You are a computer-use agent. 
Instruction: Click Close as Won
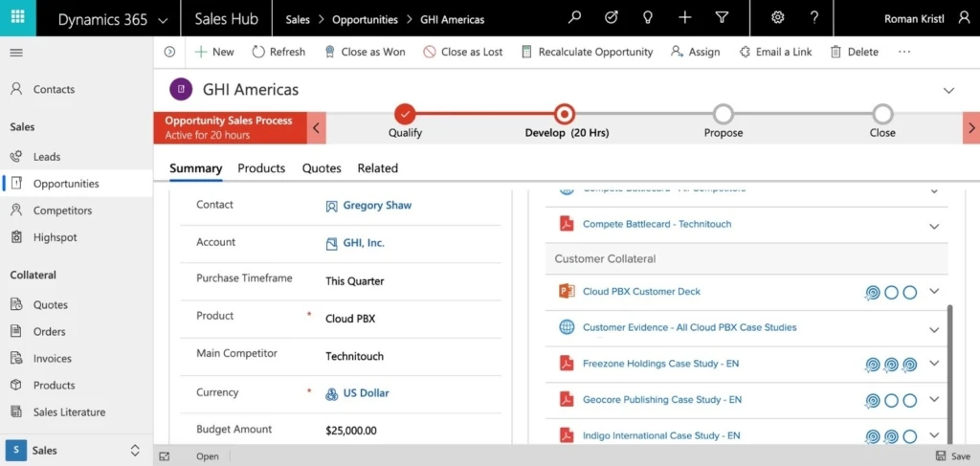click(x=365, y=53)
